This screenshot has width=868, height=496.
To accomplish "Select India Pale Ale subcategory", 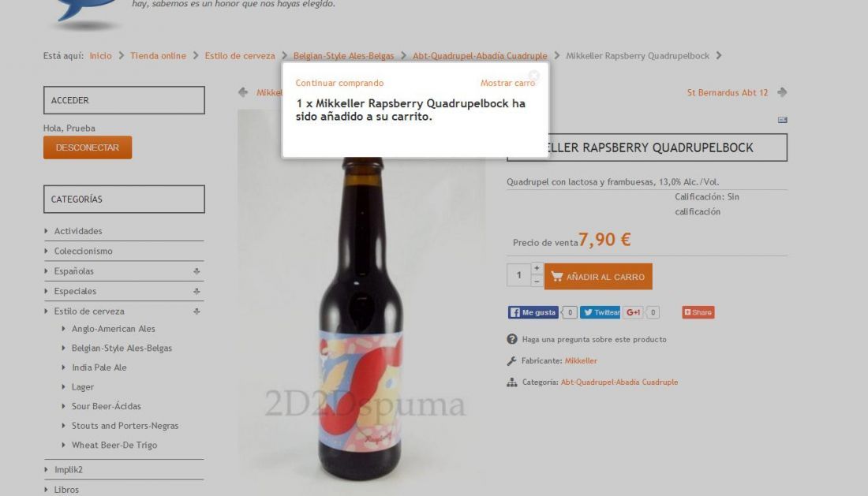I will pyautogui.click(x=99, y=367).
